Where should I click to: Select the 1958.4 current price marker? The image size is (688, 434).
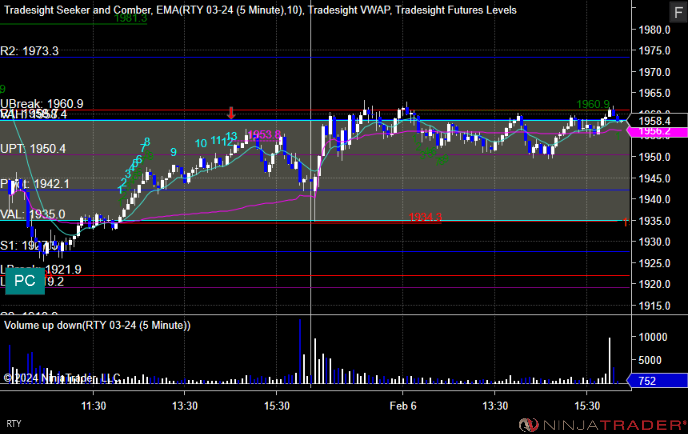pyautogui.click(x=658, y=121)
